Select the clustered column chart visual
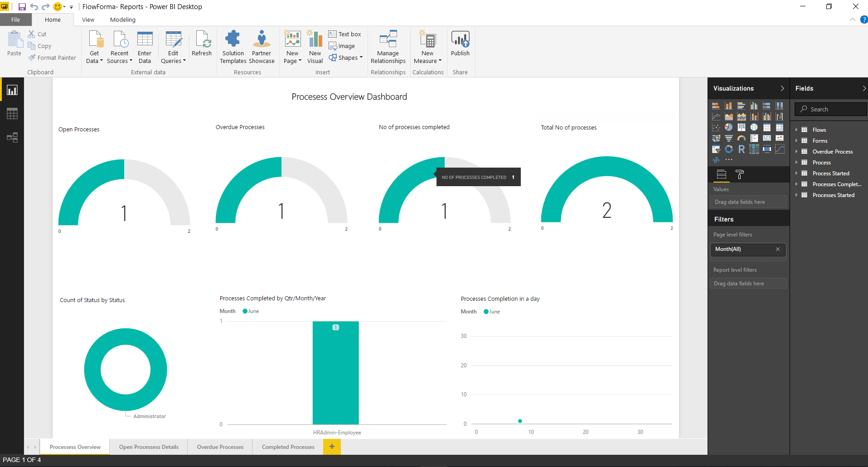The width and height of the screenshot is (868, 467). pyautogui.click(x=754, y=106)
